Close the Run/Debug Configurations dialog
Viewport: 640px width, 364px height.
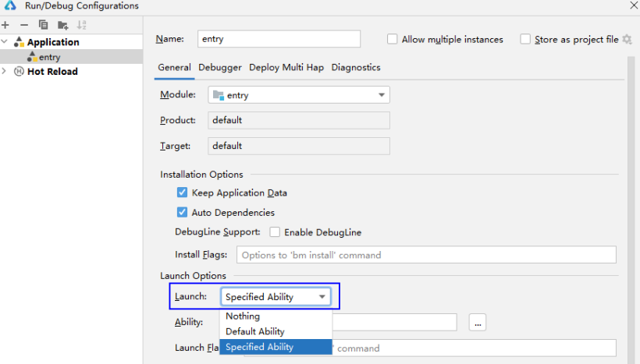(x=632, y=6)
